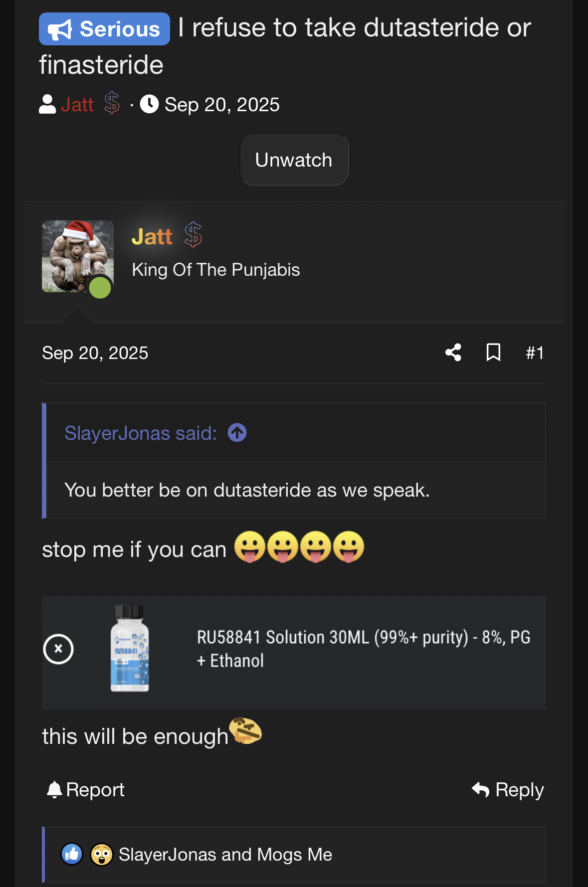Screen dimensions: 588x887
Task: Click the thumbs-up like reaction icon
Action: [x=72, y=855]
